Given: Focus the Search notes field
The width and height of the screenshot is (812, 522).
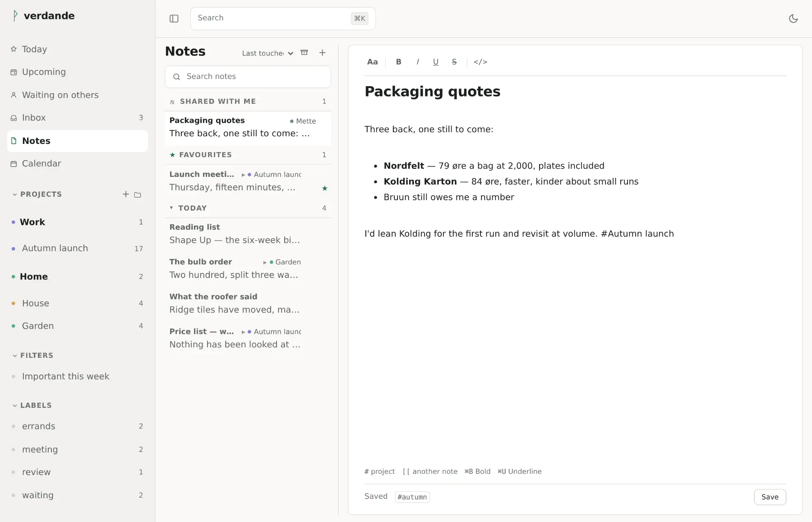Looking at the screenshot, I should pos(248,77).
